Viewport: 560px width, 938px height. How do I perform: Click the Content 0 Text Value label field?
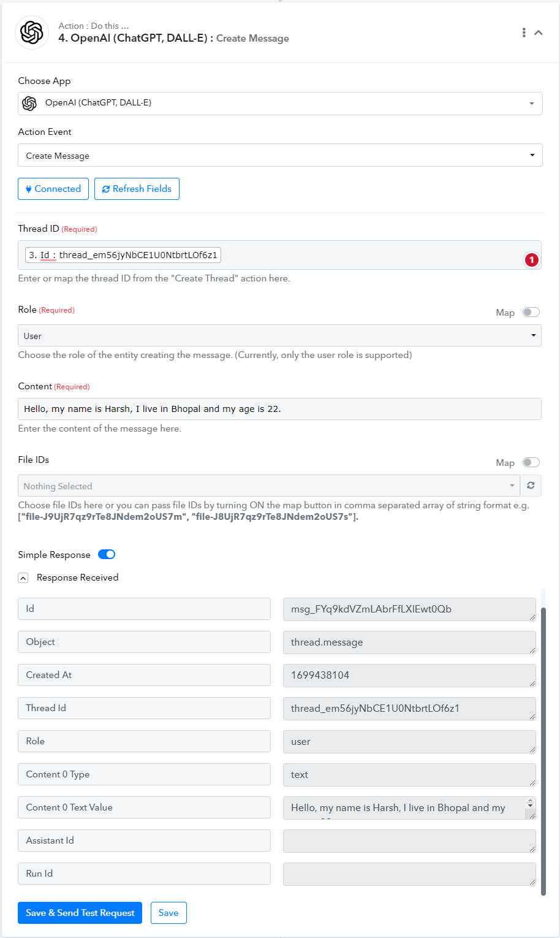pyautogui.click(x=144, y=807)
